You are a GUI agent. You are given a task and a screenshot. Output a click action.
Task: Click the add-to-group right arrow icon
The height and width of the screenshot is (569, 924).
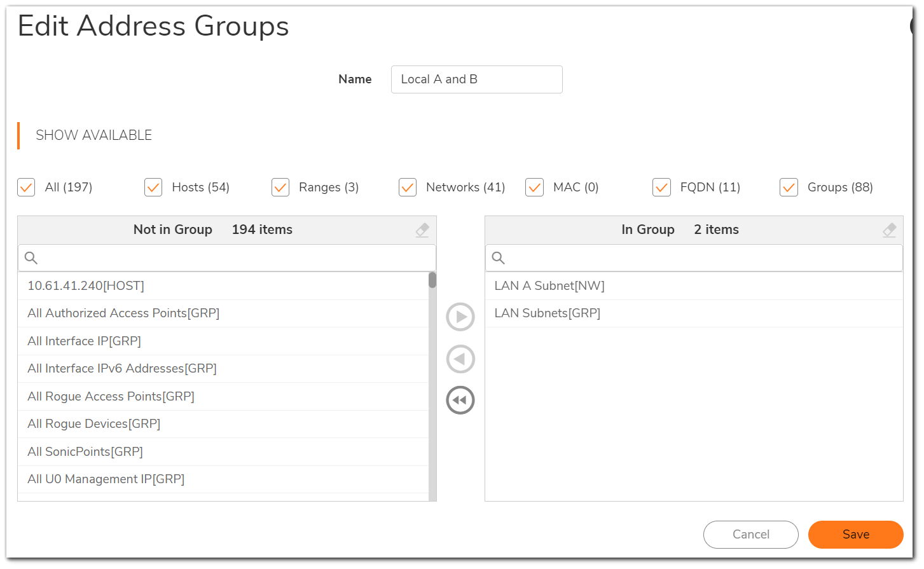pos(460,317)
